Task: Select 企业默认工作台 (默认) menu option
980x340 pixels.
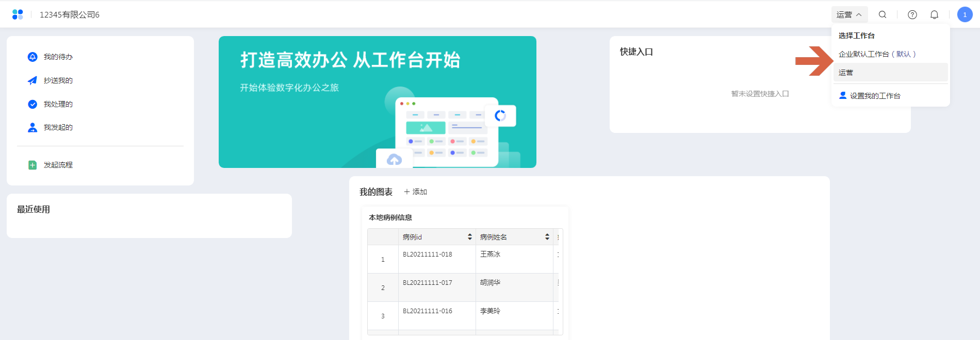Action: click(877, 54)
